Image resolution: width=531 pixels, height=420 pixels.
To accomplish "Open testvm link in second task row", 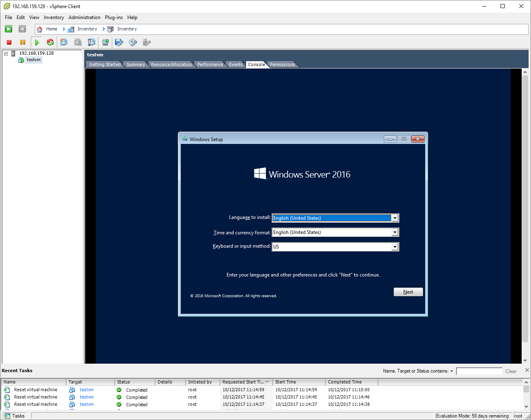I will [87, 397].
